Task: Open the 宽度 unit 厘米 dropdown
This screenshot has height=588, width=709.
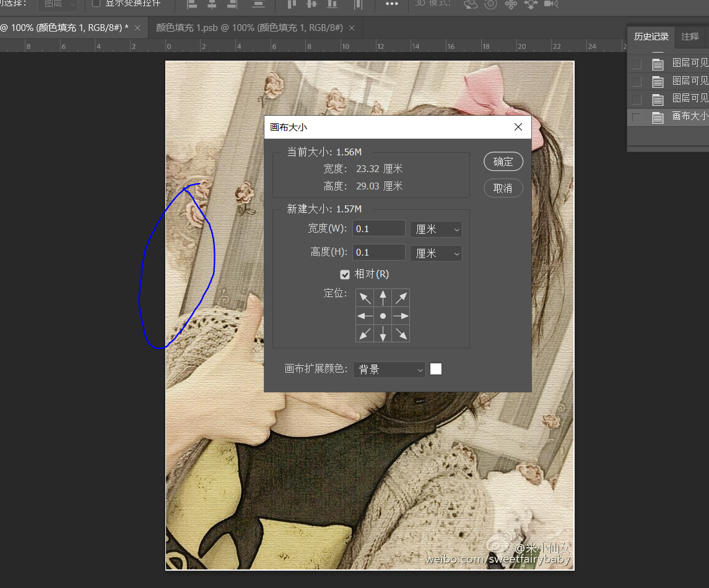Action: 437,229
